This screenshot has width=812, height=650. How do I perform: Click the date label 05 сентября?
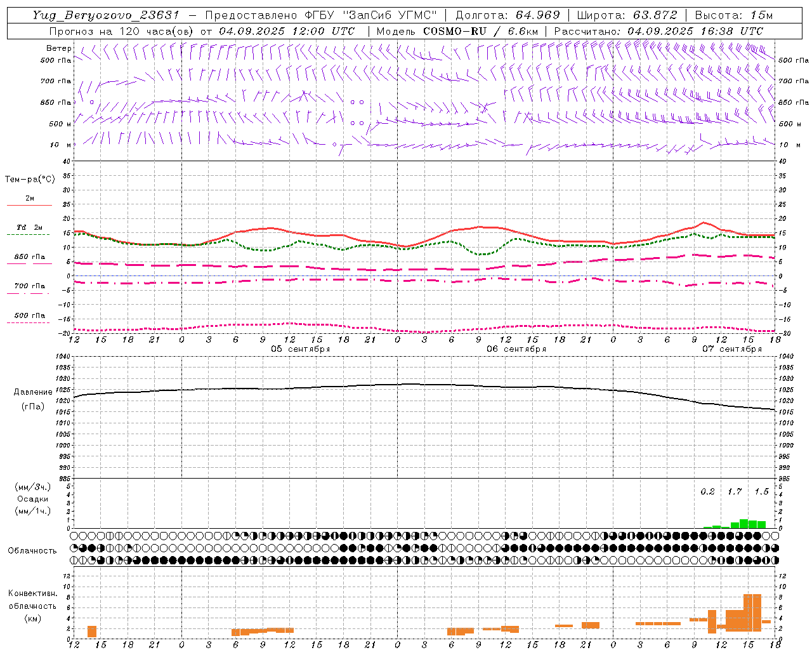301,349
